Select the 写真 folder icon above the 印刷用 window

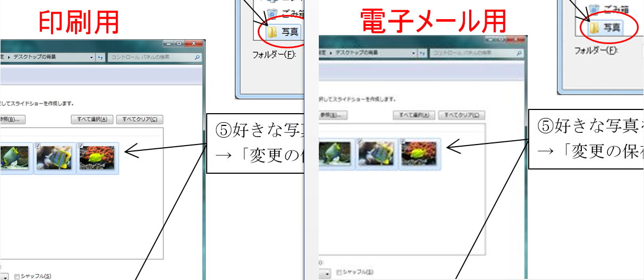(272, 33)
